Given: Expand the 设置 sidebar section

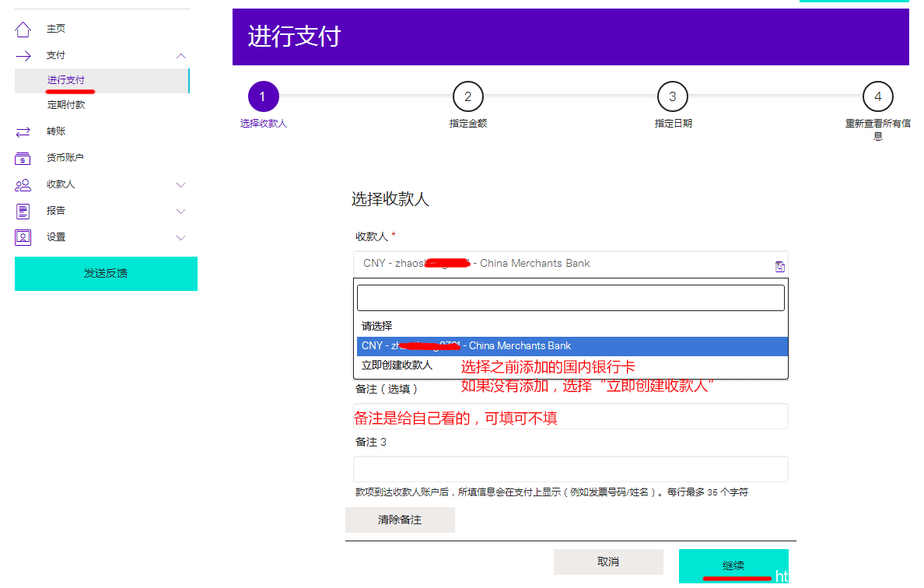Looking at the screenshot, I should [180, 237].
